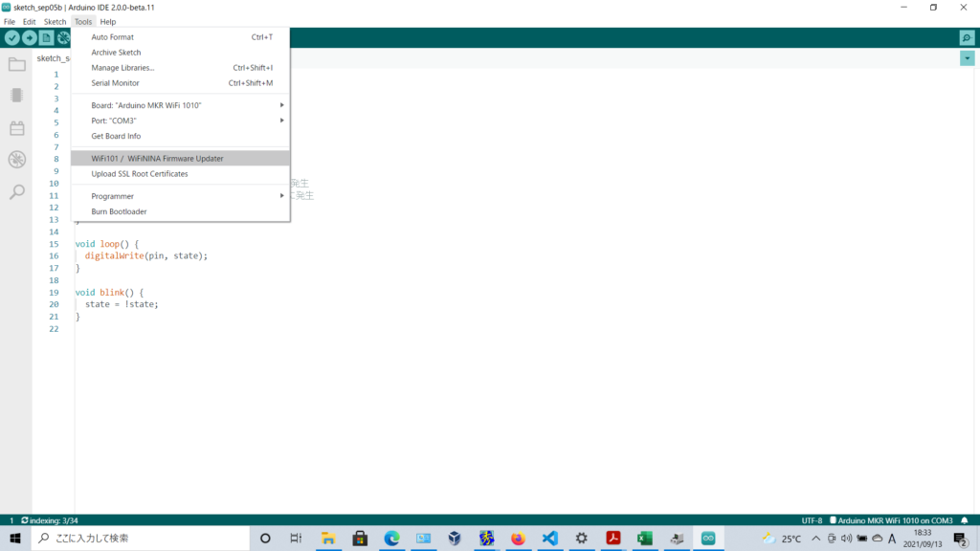The image size is (980, 551).
Task: Open the Sketch menu
Action: pos(55,22)
